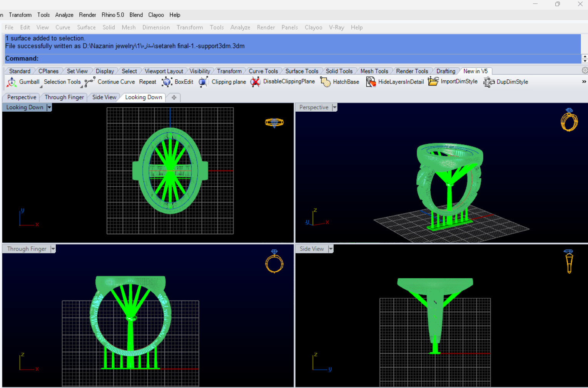Expand the Looking Down viewport menu arrow
Viewport: 588px width, 388px height.
(x=49, y=107)
